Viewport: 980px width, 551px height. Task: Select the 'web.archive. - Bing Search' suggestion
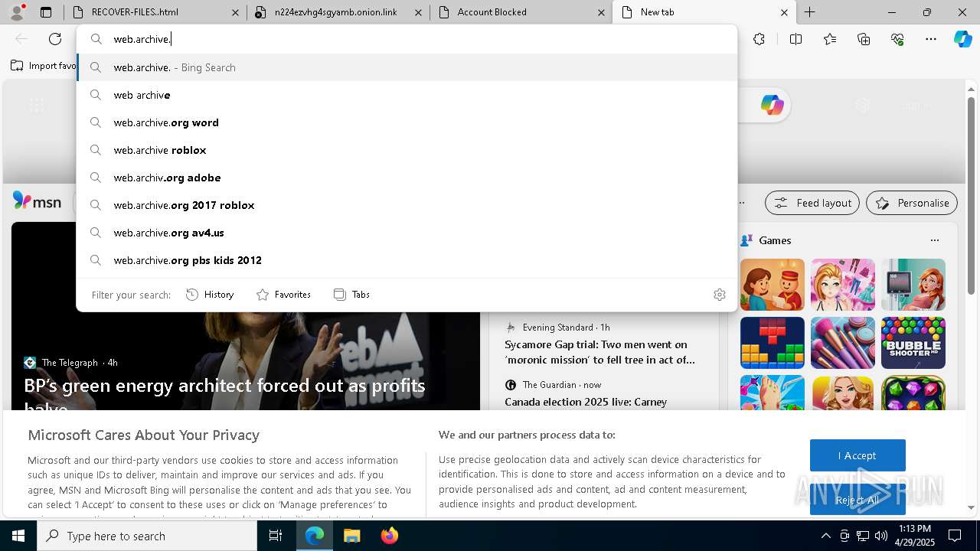pos(407,67)
